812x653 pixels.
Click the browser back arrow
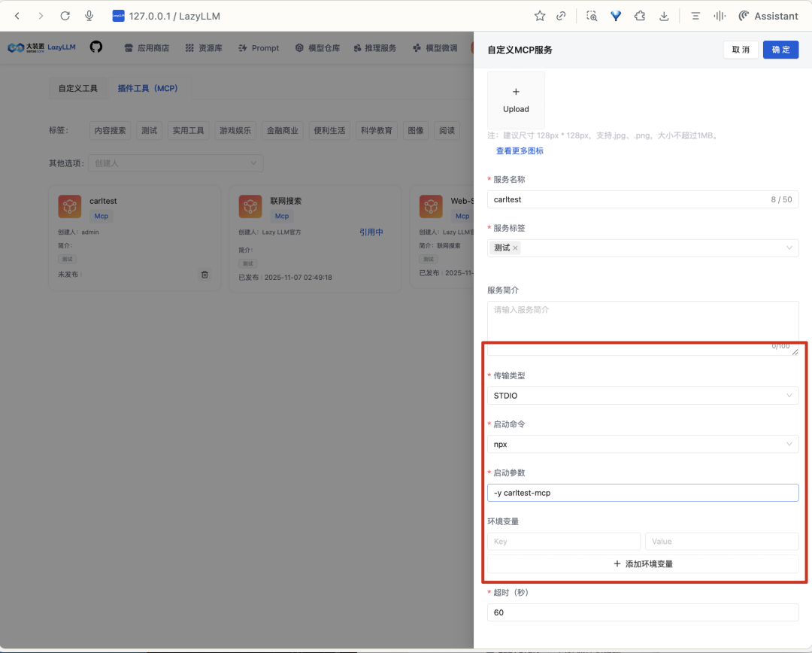(17, 16)
